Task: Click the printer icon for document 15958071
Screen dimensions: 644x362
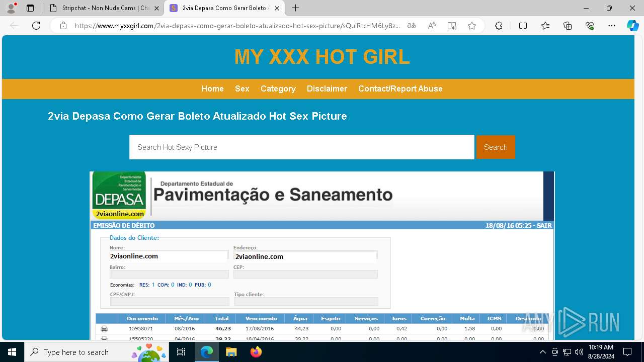Action: tap(104, 329)
